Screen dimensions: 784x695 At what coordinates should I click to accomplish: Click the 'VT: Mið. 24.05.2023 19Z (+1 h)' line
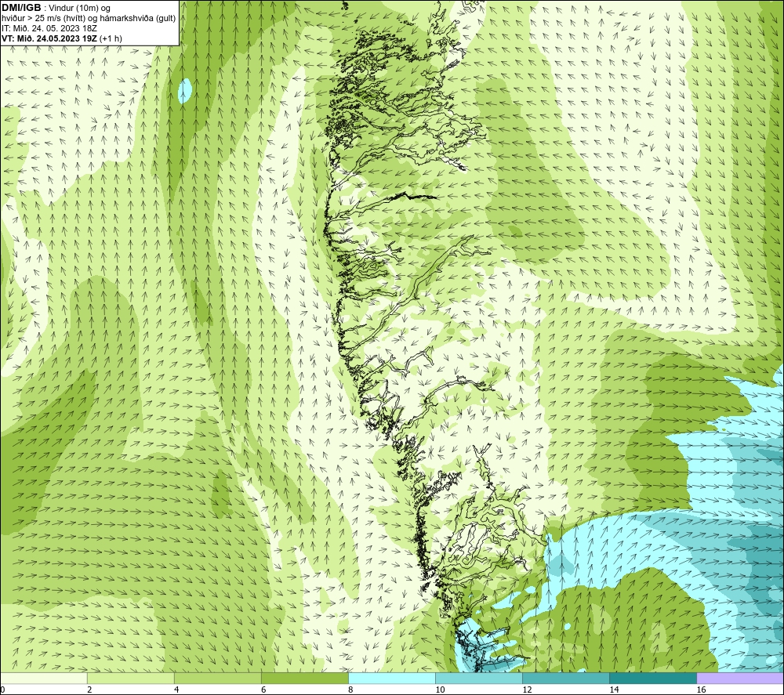(62, 38)
